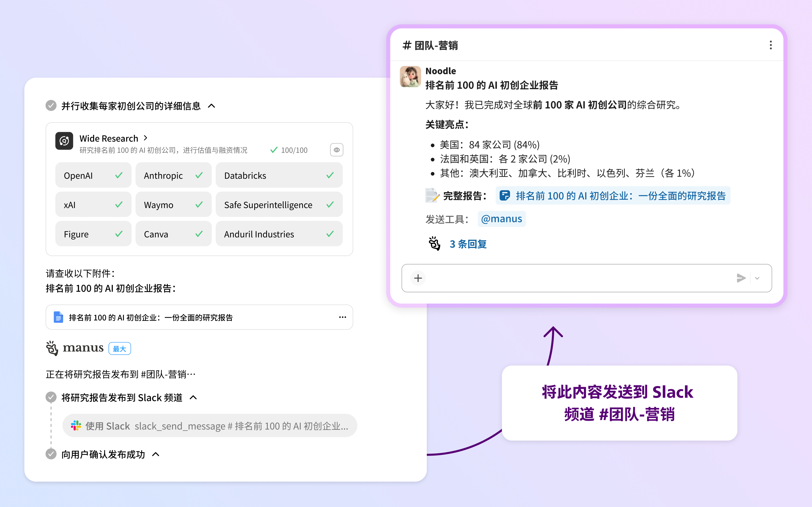Collapse the 并行收集每家初创公司的详细信息 section
The height and width of the screenshot is (507, 812).
(211, 106)
